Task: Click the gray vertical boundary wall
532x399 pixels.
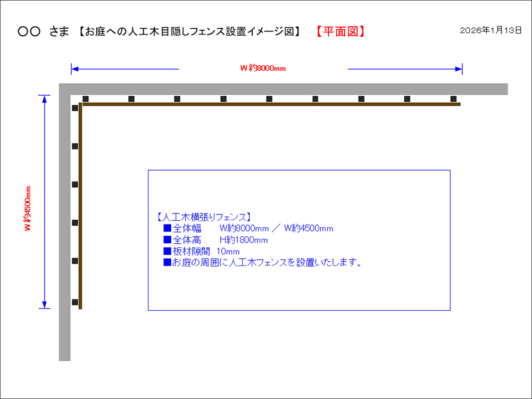Action: pyautogui.click(x=64, y=222)
